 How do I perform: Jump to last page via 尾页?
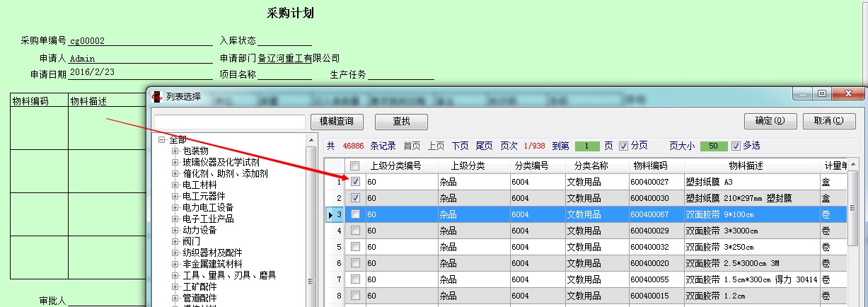click(x=484, y=146)
